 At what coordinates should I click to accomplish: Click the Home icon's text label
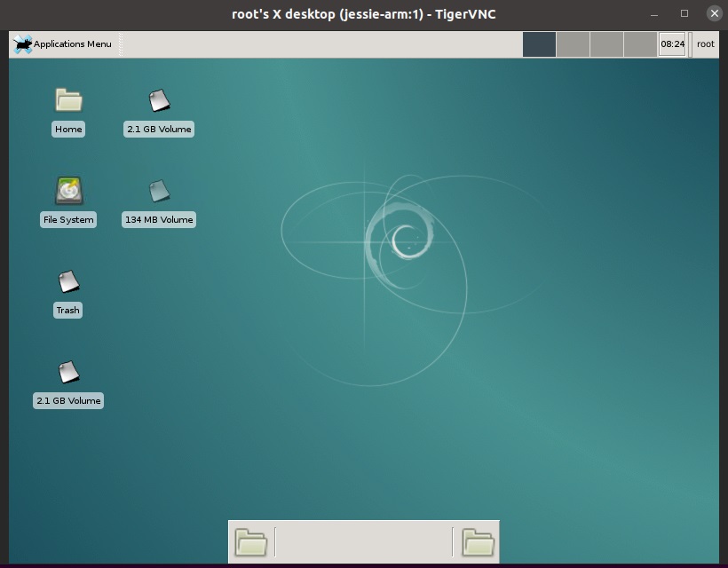(x=67, y=129)
